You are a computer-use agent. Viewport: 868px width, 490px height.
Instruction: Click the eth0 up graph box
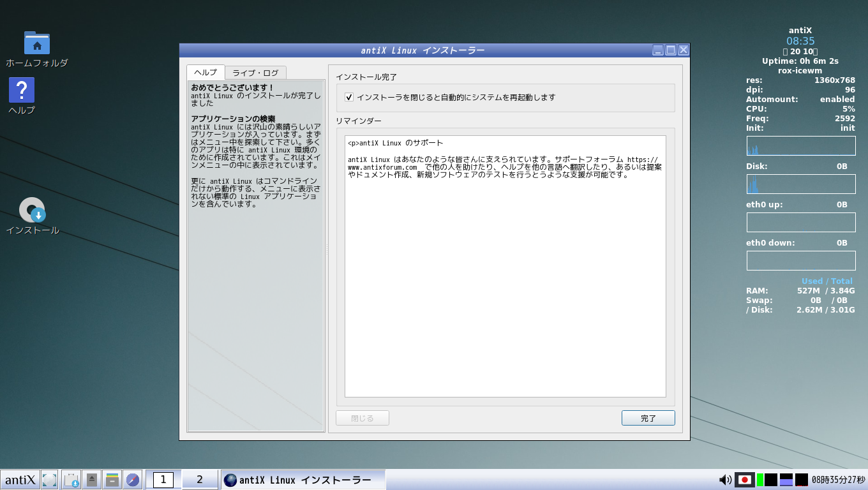coord(801,222)
